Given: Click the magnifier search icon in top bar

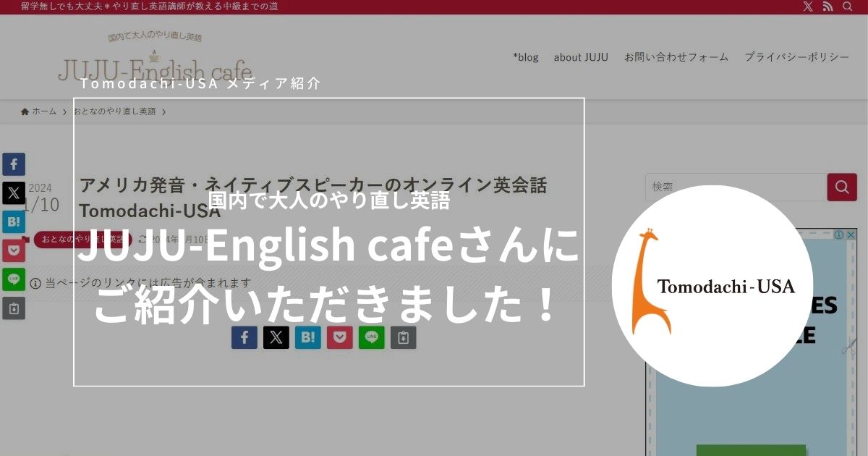Looking at the screenshot, I should click(x=848, y=7).
